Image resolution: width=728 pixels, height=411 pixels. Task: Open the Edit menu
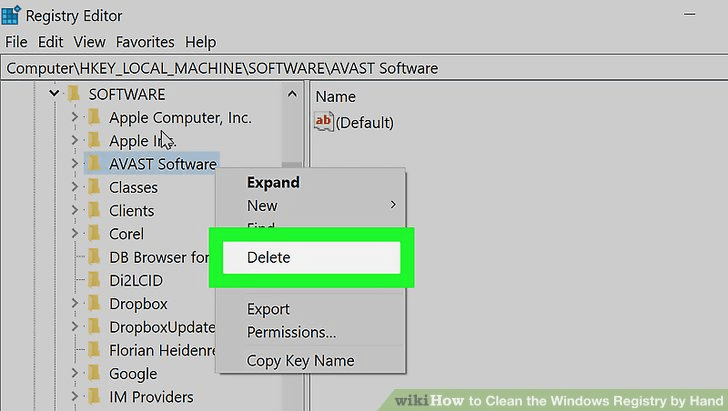point(50,42)
